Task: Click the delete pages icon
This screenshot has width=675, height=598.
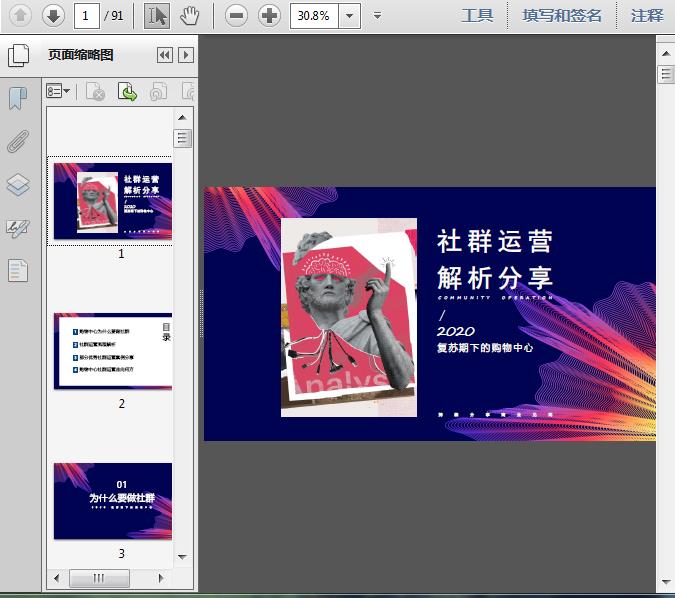Action: 95,92
